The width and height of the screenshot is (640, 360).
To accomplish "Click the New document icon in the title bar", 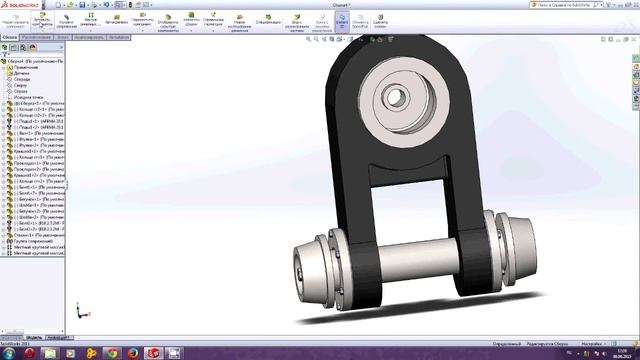I will click(x=58, y=5).
